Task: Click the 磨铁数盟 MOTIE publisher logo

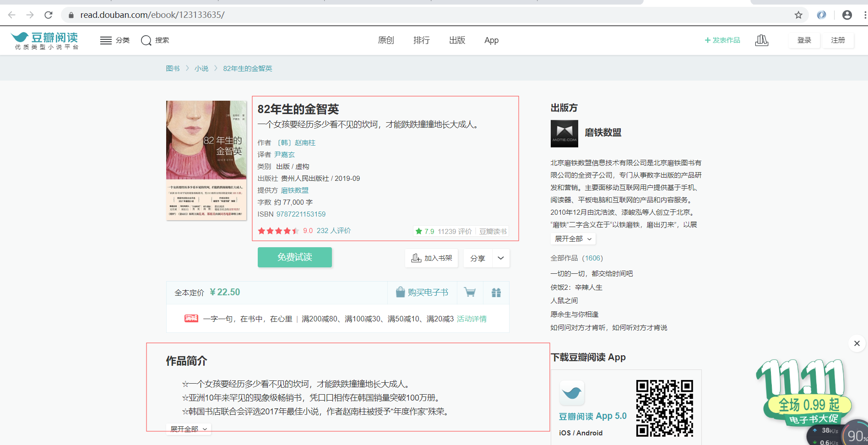Action: [564, 133]
